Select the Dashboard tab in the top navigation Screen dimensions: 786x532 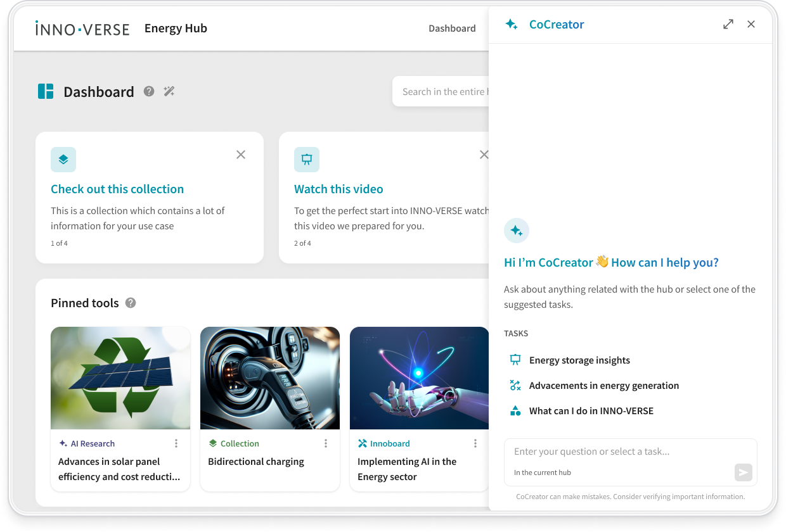[x=452, y=28]
